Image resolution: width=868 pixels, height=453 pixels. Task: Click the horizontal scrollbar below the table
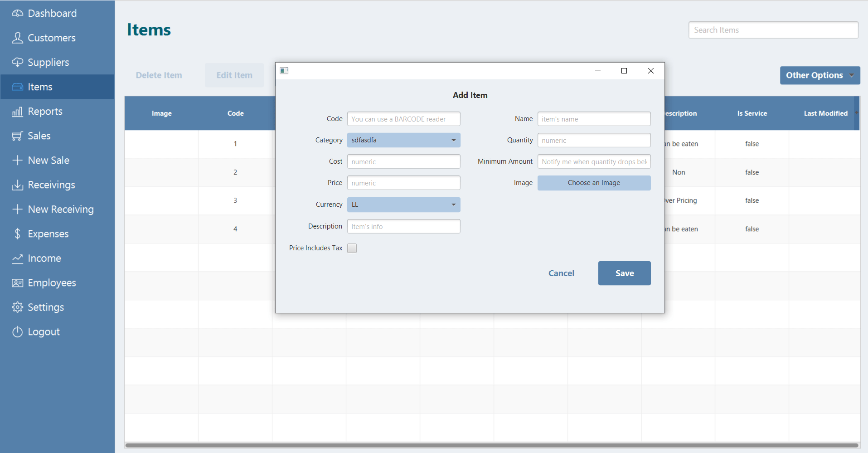(492, 445)
